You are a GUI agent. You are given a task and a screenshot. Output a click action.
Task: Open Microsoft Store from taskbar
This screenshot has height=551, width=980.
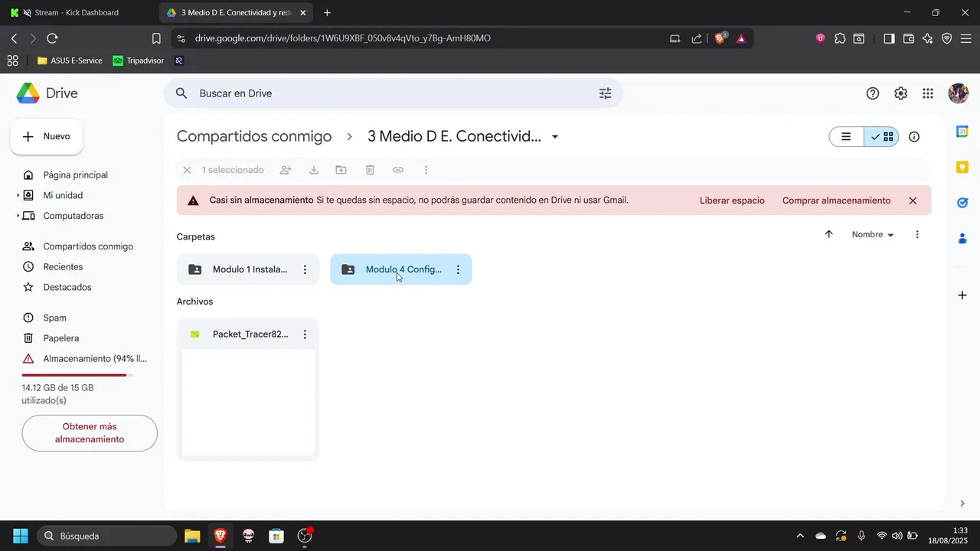pos(276,536)
